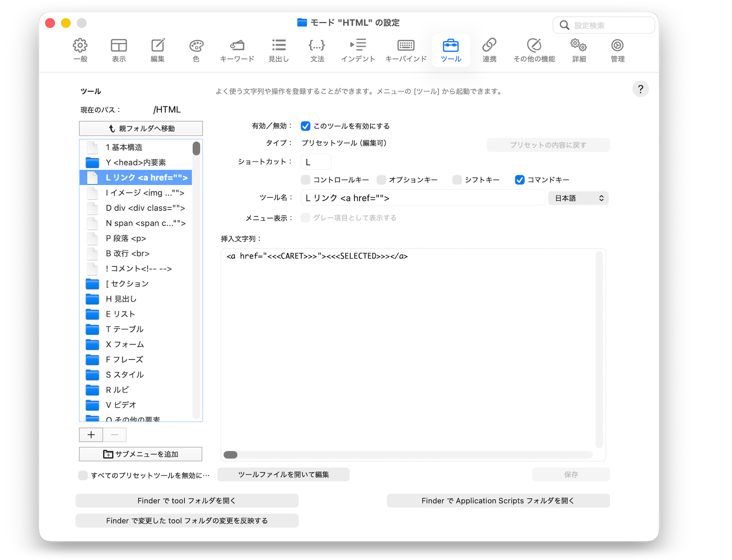Open the H 見出し folder item
This screenshot has height=560, width=732.
click(121, 299)
